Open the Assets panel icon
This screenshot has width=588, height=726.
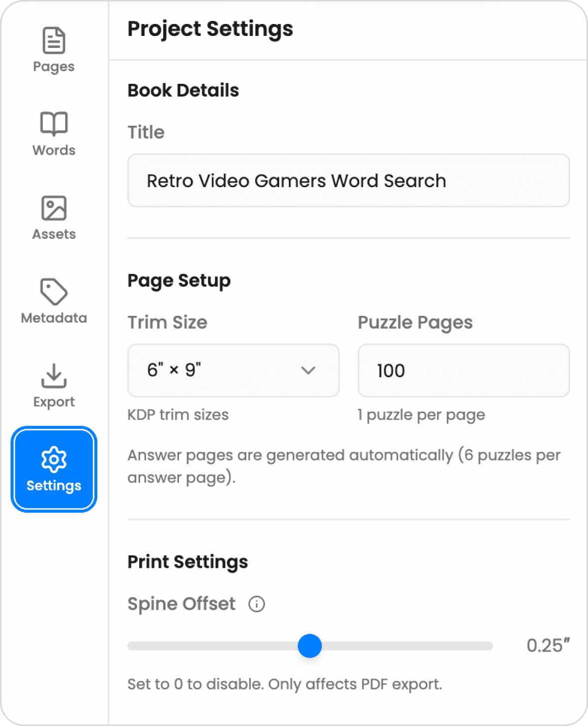[53, 208]
